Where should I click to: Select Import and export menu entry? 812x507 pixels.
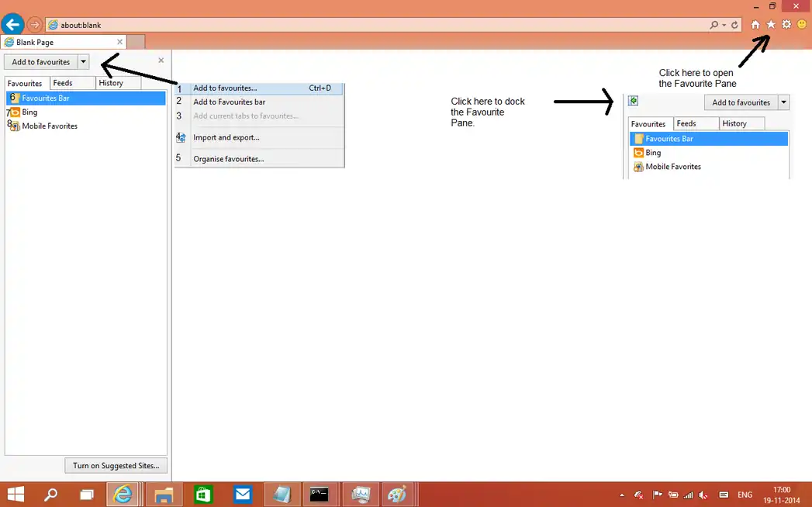click(x=226, y=137)
